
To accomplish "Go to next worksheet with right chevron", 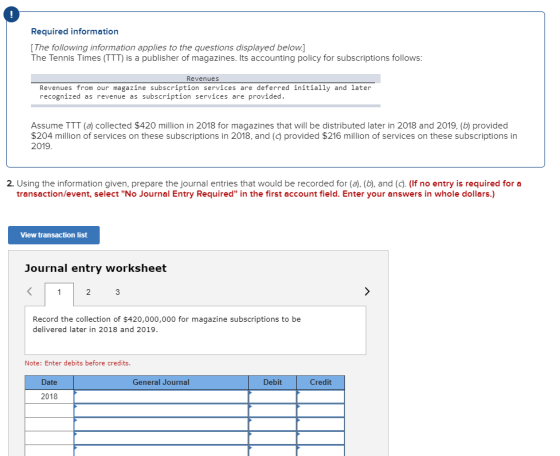I will click(367, 291).
